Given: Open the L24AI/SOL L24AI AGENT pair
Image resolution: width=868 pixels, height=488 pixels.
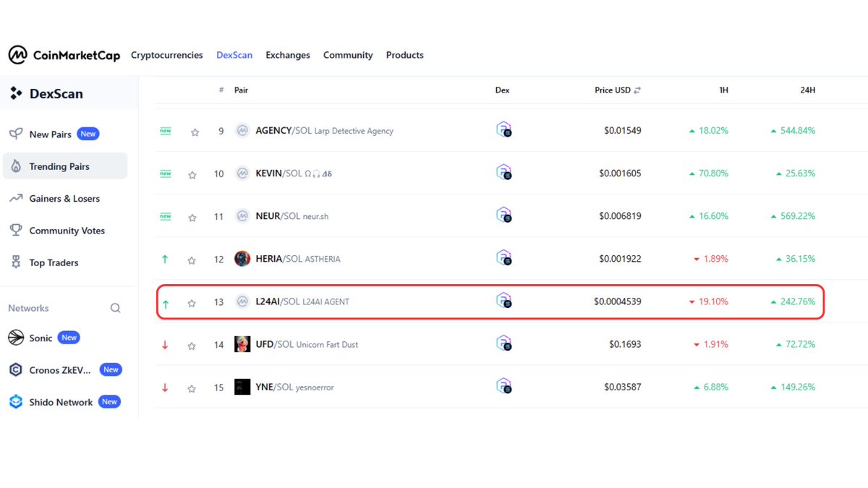Looking at the screenshot, I should (302, 301).
